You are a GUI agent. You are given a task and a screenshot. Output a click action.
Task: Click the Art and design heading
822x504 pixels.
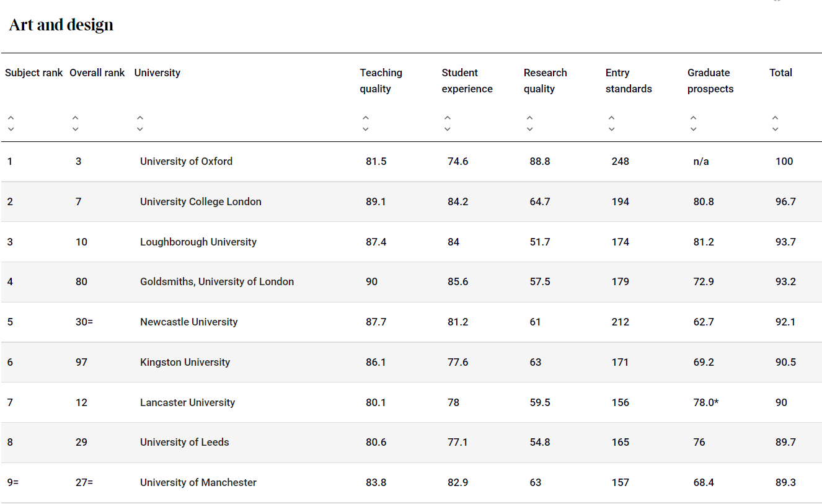click(x=61, y=25)
